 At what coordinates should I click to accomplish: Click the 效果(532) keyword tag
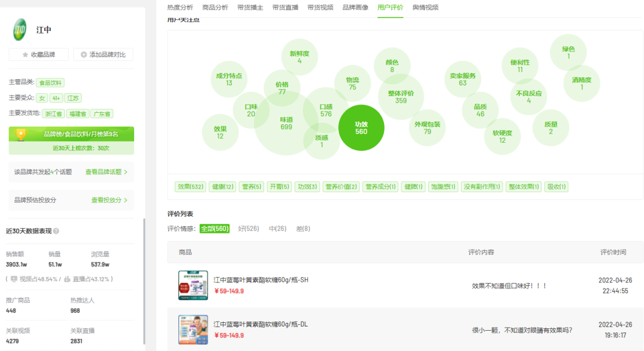tap(190, 187)
